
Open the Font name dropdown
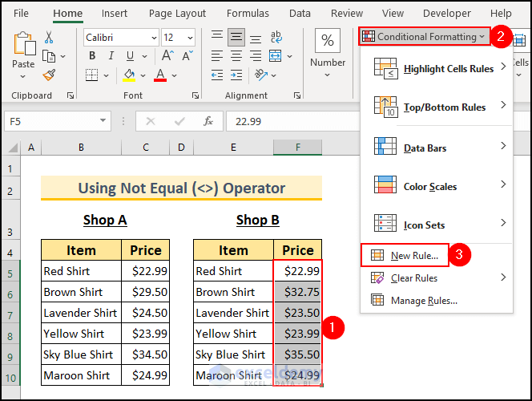coord(154,38)
